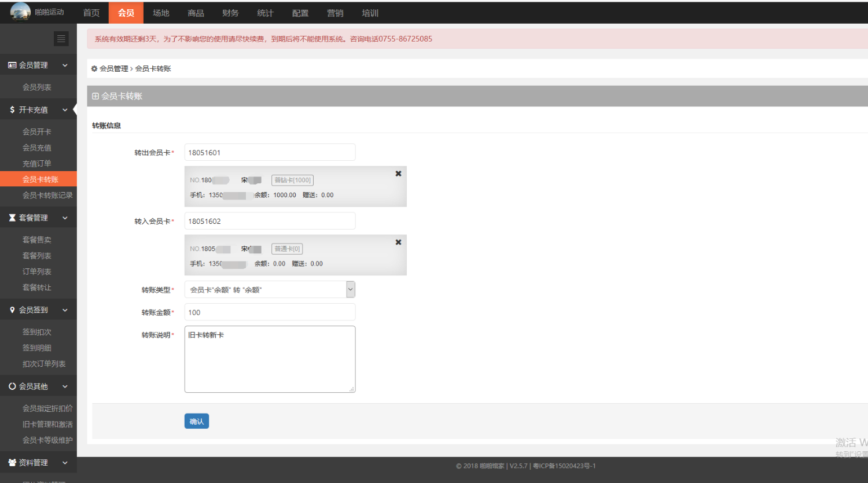Collapse the 会员其他 section chevron
Image resolution: width=868 pixels, height=483 pixels.
tap(65, 386)
